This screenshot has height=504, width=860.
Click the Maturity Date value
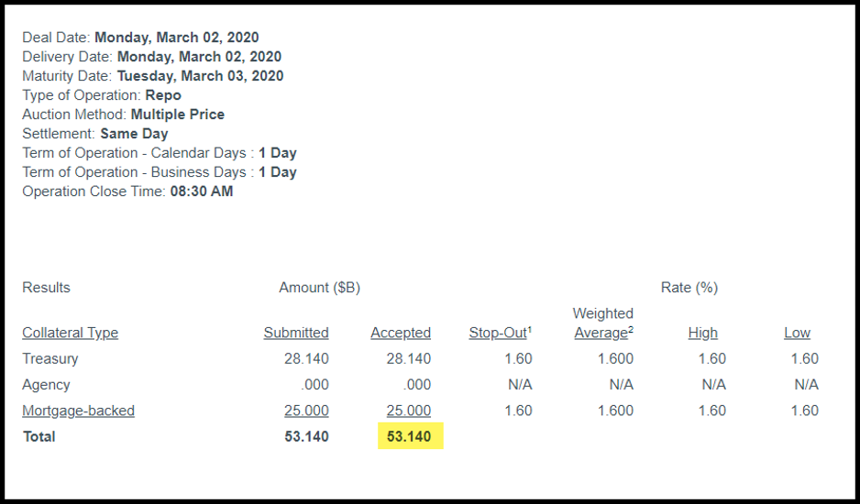[x=200, y=76]
